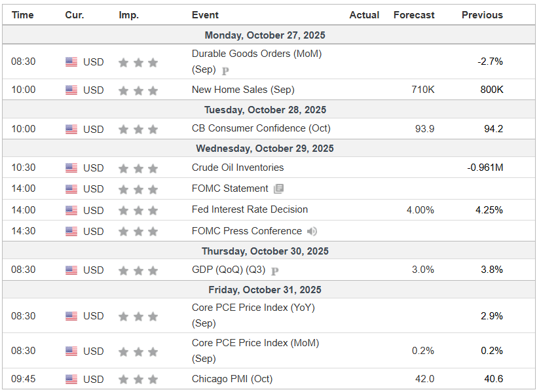Click the middle star in Fed Interest Rate Decision row
The height and width of the screenshot is (392, 539).
point(138,211)
